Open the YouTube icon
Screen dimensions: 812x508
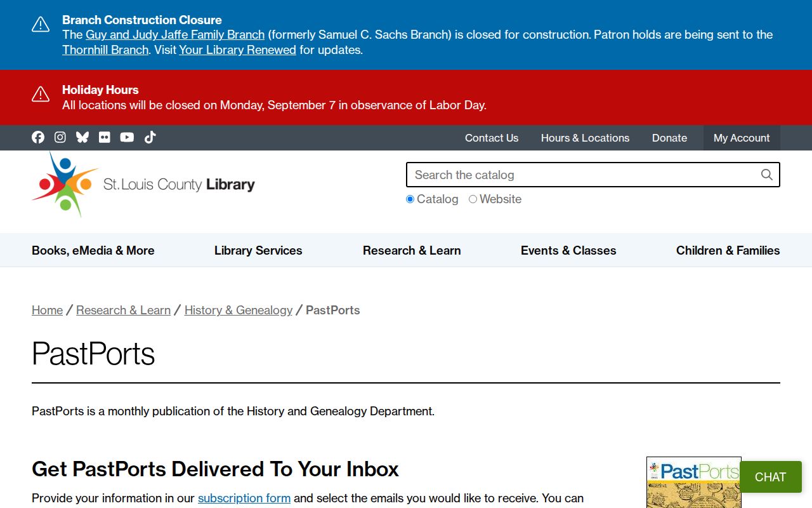127,137
